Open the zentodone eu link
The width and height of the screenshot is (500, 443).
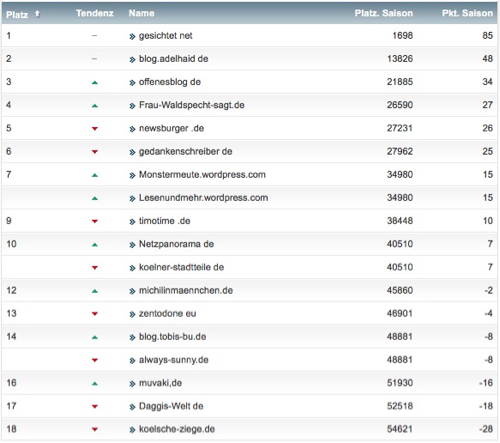click(x=167, y=314)
